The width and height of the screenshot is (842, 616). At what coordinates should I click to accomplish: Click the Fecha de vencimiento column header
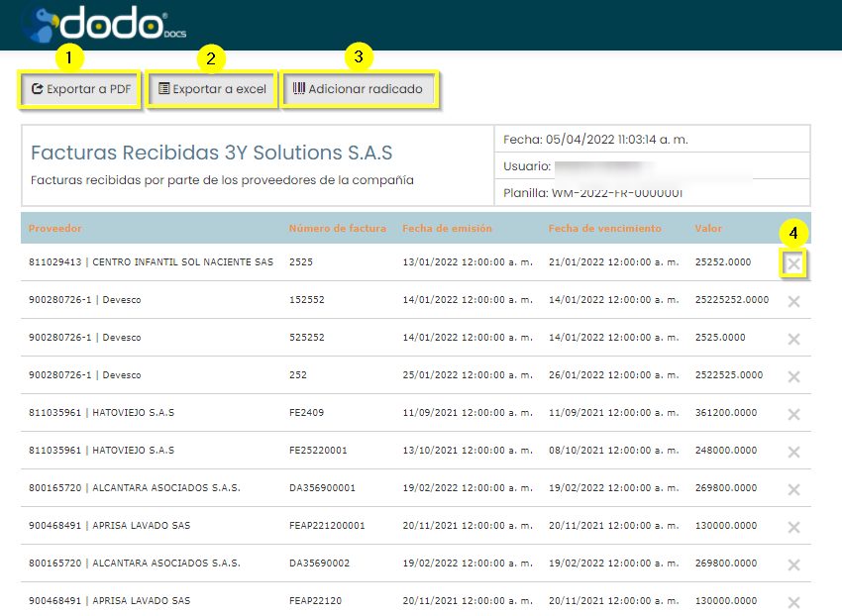[604, 228]
